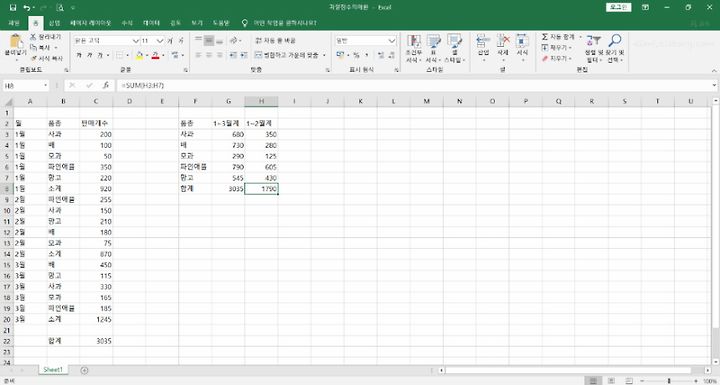Open the borders dropdown arrow

[128, 55]
